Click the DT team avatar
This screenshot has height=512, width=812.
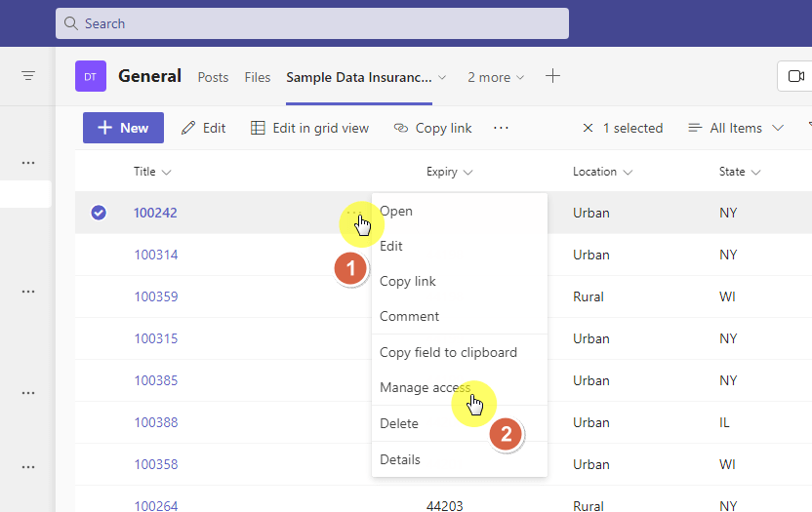(91, 76)
